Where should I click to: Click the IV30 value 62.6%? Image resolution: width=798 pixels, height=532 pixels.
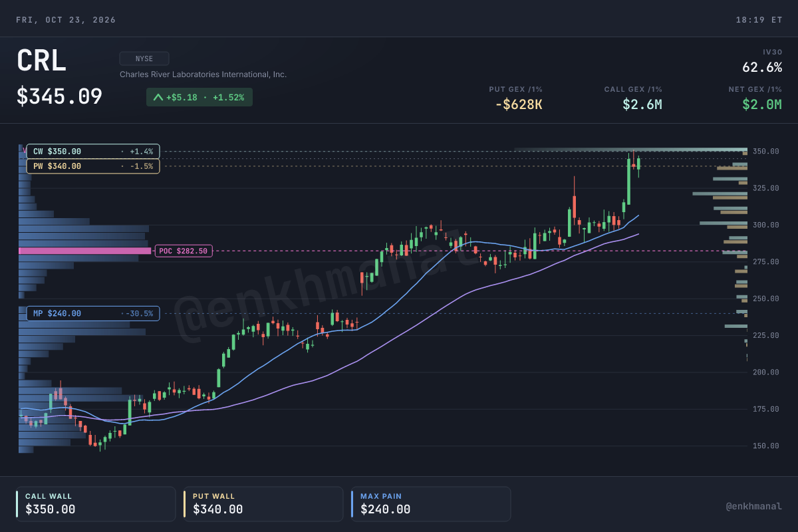[x=762, y=67]
